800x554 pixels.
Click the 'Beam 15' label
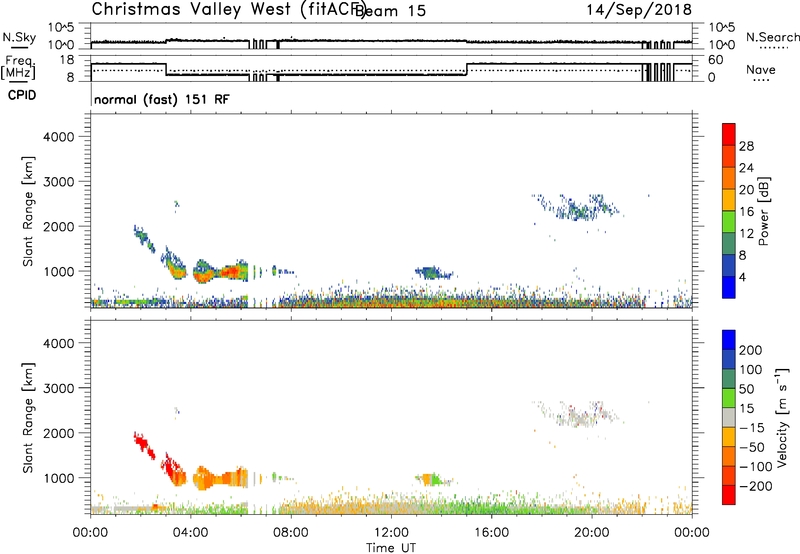pos(391,11)
